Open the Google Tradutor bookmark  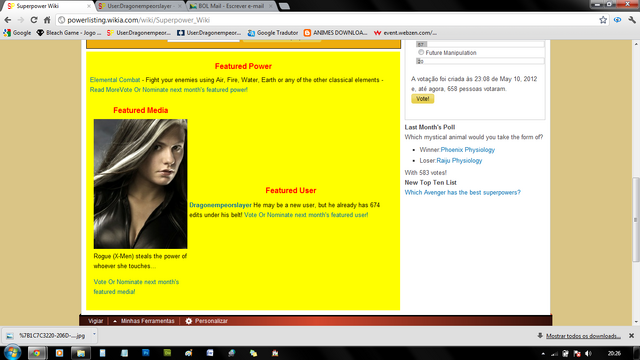click(273, 33)
